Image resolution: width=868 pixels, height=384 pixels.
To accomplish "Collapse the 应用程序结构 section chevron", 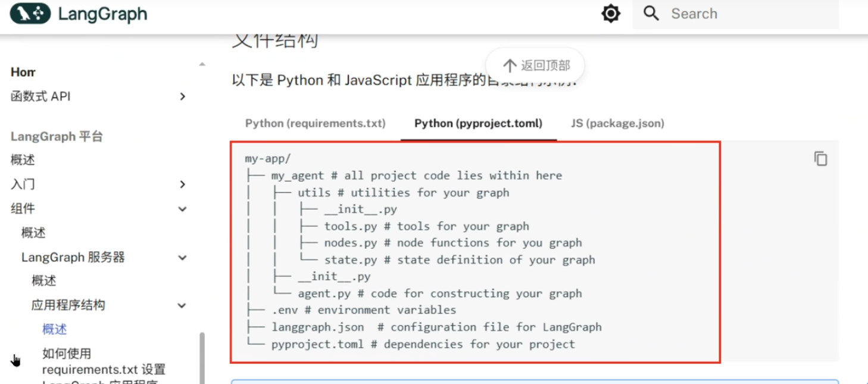I will tap(183, 306).
